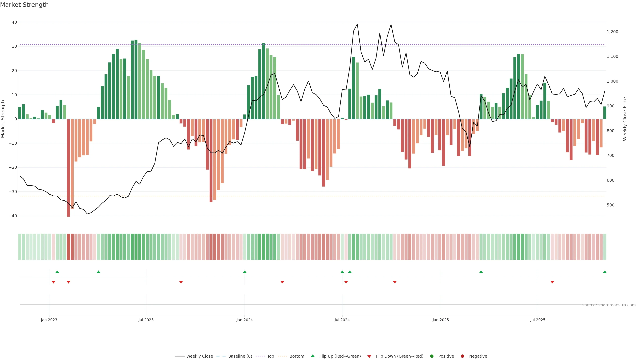The image size is (644, 362).
Task: Click the Weekly Close Price axis title
Action: [625, 119]
